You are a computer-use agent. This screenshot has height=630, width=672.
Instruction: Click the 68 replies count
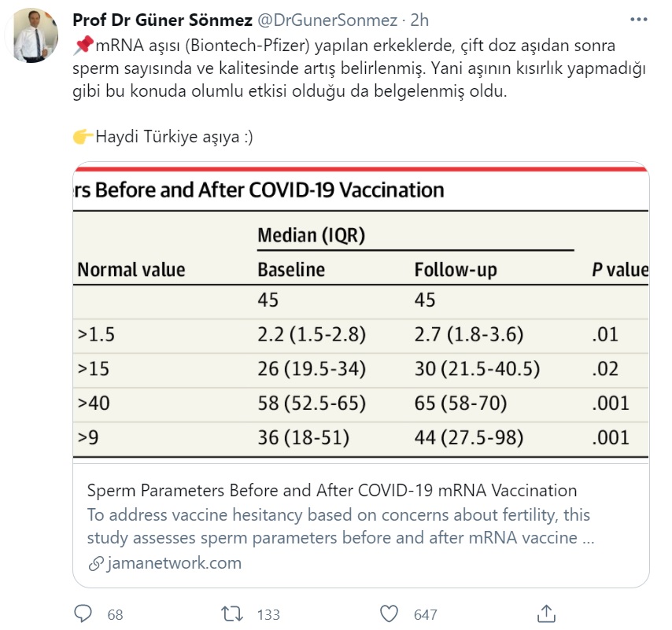point(115,614)
